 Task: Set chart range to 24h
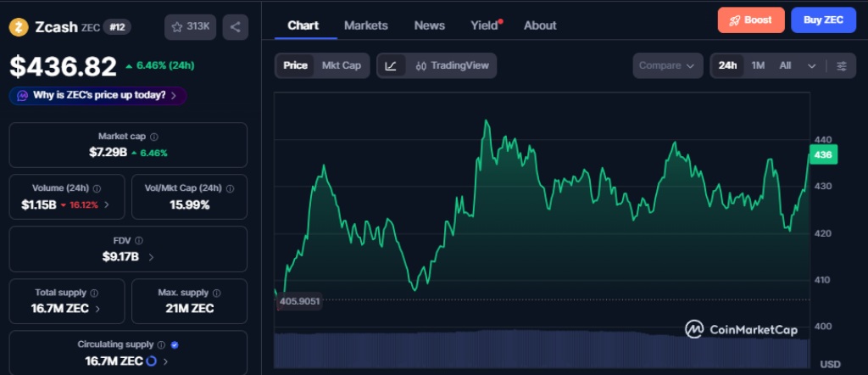(727, 65)
